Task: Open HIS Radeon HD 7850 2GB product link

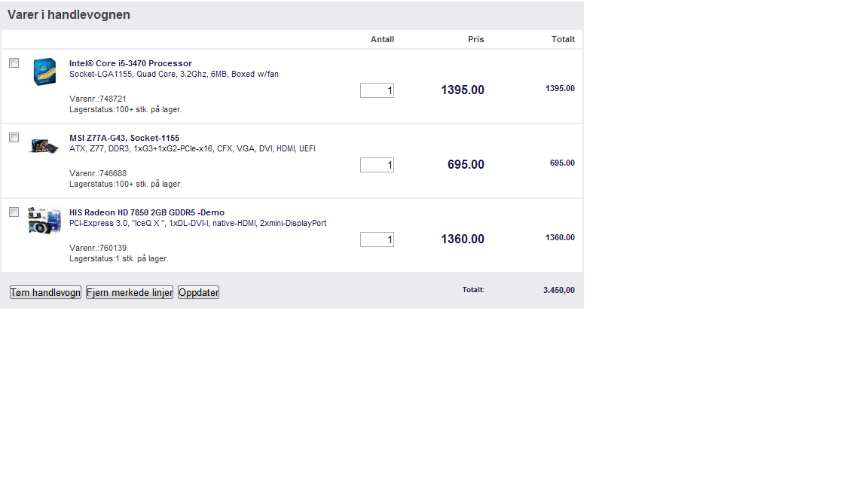Action: (x=147, y=212)
